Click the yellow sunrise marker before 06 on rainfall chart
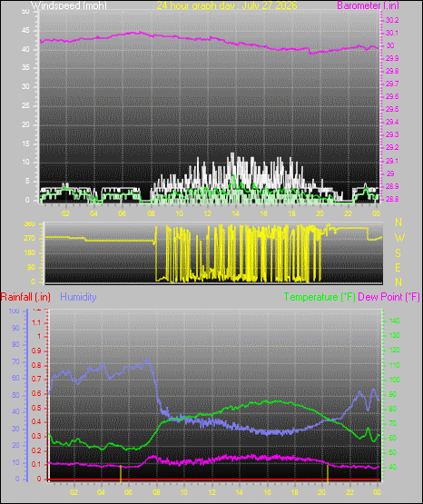Image resolution: width=423 pixels, height=504 pixels. (121, 473)
